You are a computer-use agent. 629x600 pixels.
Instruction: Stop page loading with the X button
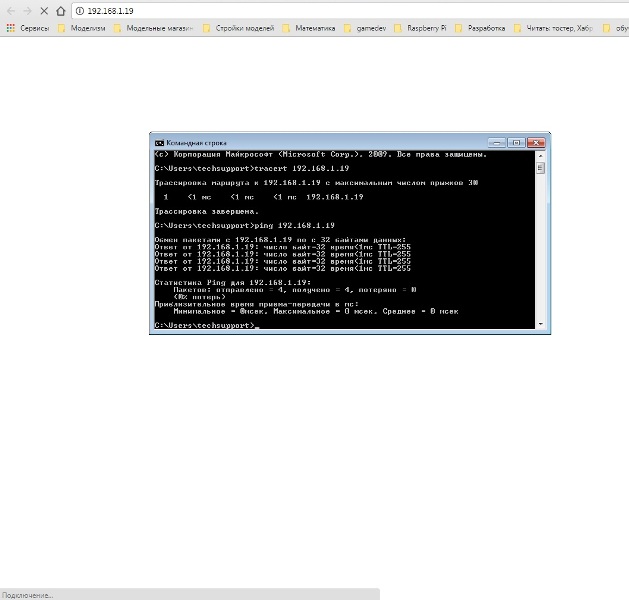click(44, 11)
